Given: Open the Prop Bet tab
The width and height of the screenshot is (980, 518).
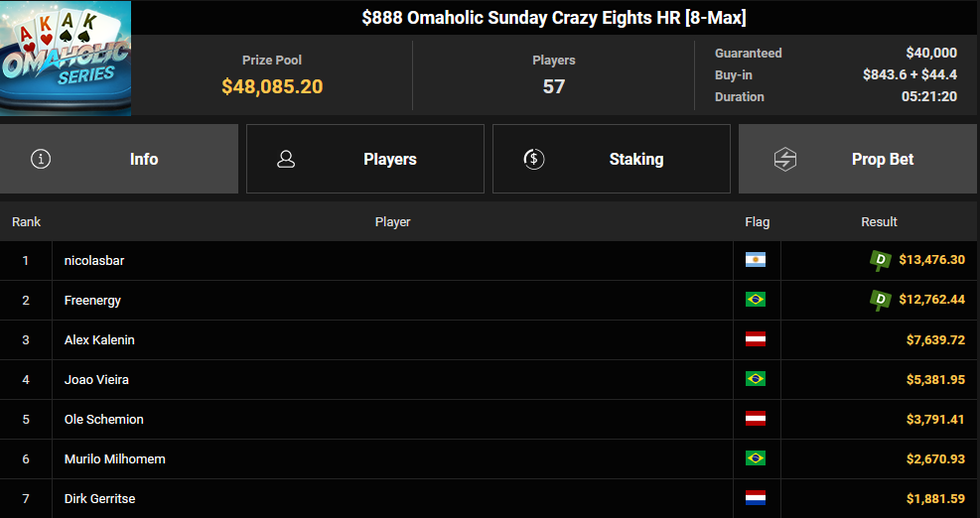Looking at the screenshot, I should point(859,159).
